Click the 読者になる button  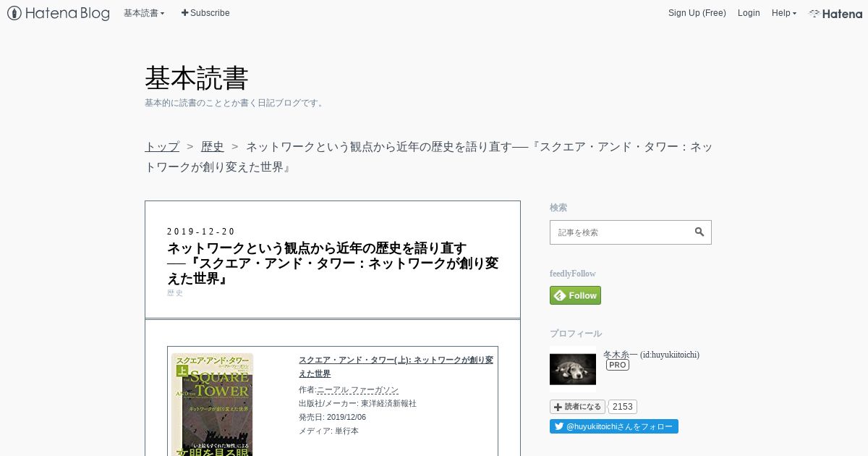coord(577,407)
